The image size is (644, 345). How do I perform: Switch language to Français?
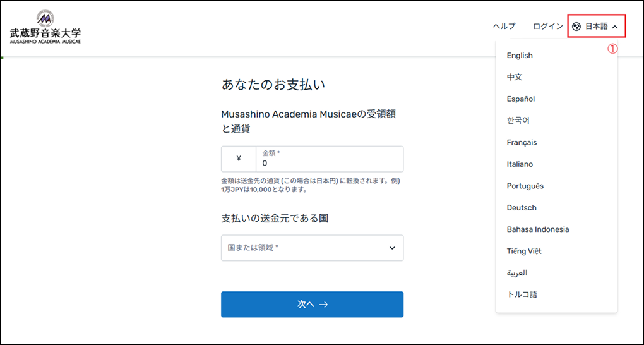click(x=522, y=143)
